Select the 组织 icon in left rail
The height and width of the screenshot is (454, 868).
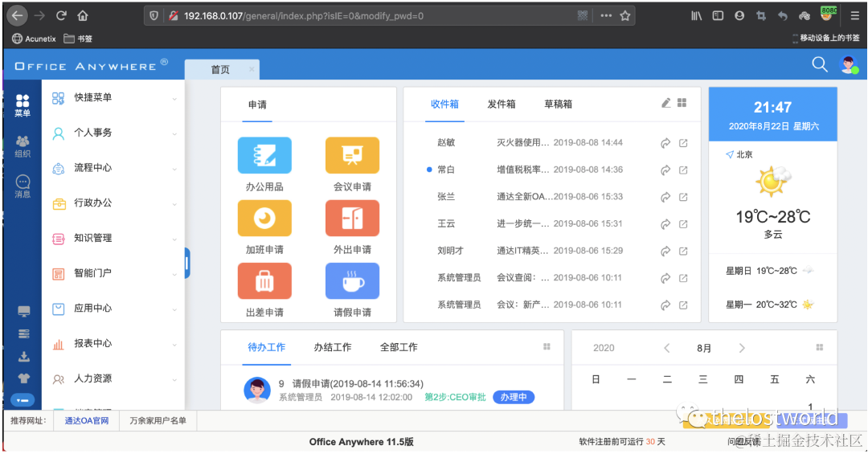[x=23, y=146]
